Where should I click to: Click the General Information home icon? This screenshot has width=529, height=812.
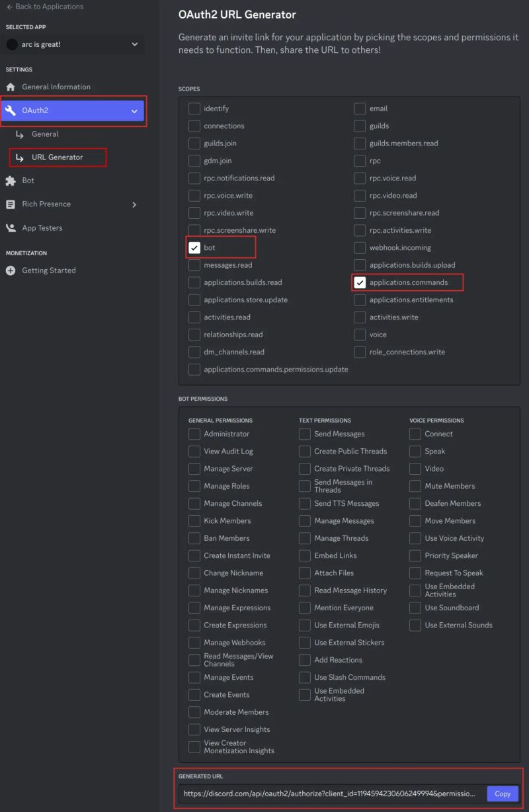(11, 87)
